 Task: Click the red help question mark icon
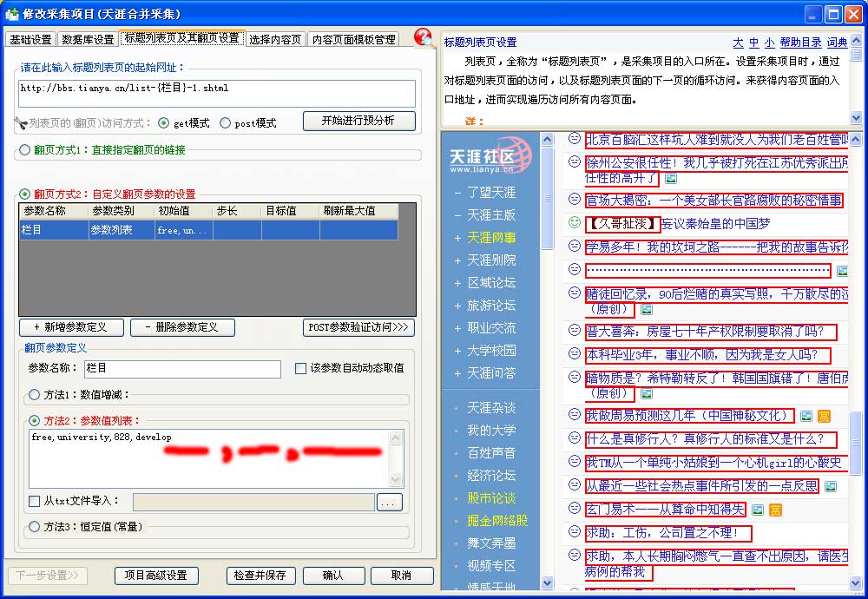pos(424,38)
